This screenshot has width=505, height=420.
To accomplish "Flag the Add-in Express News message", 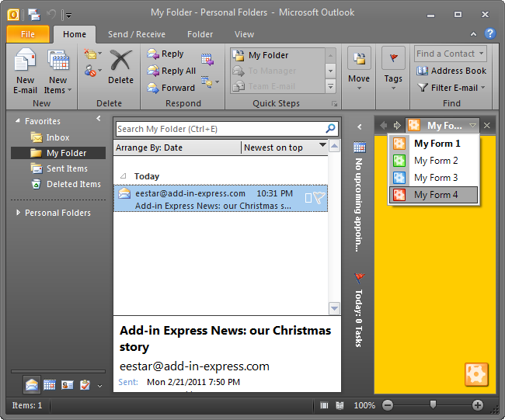I will coord(319,198).
